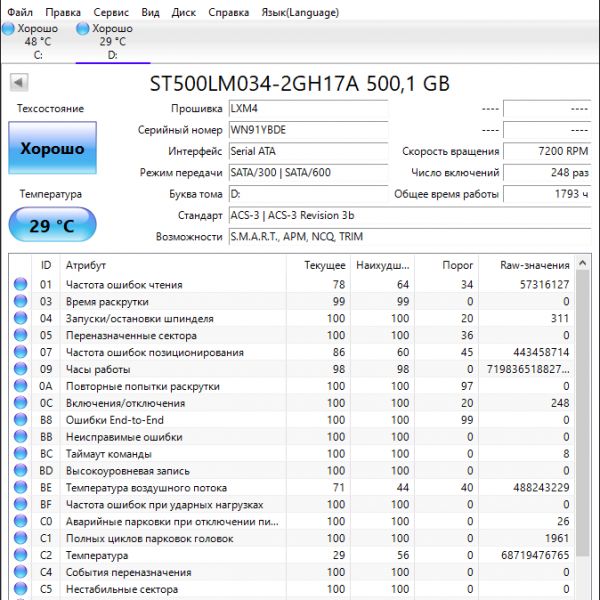600x600 pixels.
Task: Click the Наихудш... column header
Action: [x=382, y=265]
